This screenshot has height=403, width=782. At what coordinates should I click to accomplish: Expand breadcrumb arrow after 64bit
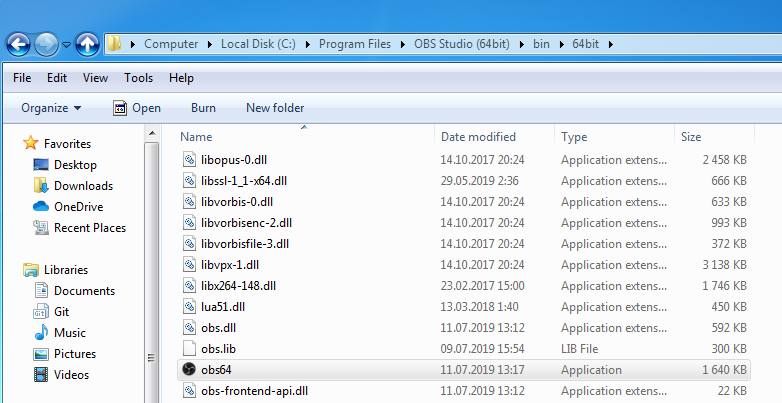pyautogui.click(x=610, y=44)
